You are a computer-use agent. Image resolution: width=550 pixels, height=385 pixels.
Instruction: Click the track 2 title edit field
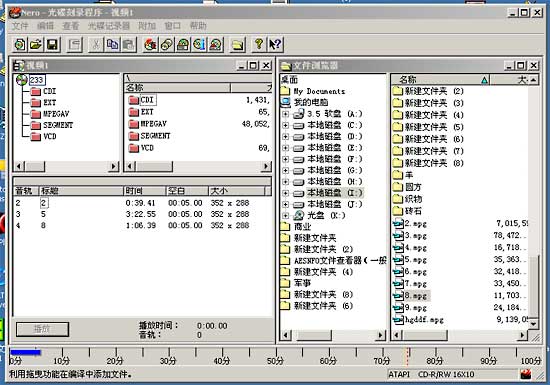(43, 203)
